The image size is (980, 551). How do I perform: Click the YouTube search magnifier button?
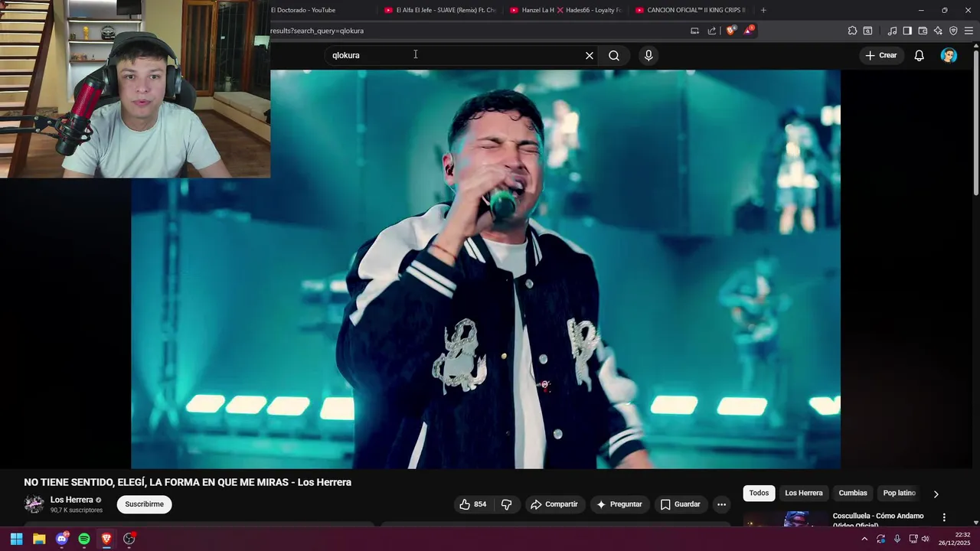[x=614, y=55]
